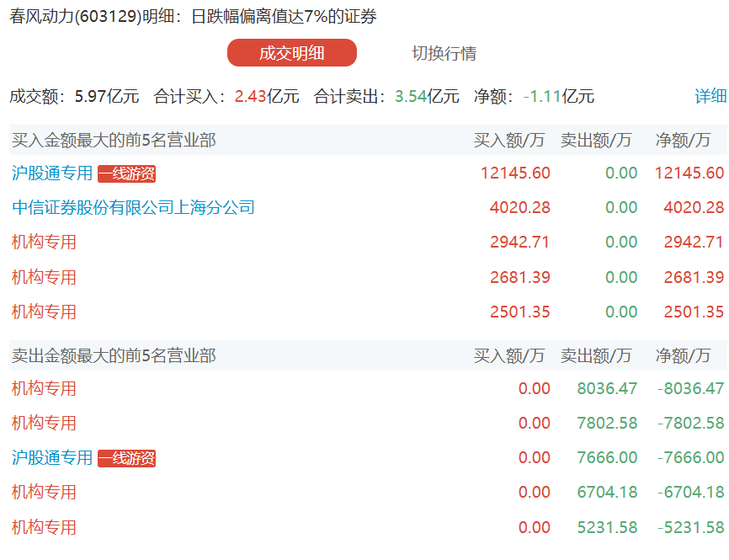The image size is (729, 560).
Task: Select 机构专用 row with 6704.18 sell amount
Action: (368, 492)
